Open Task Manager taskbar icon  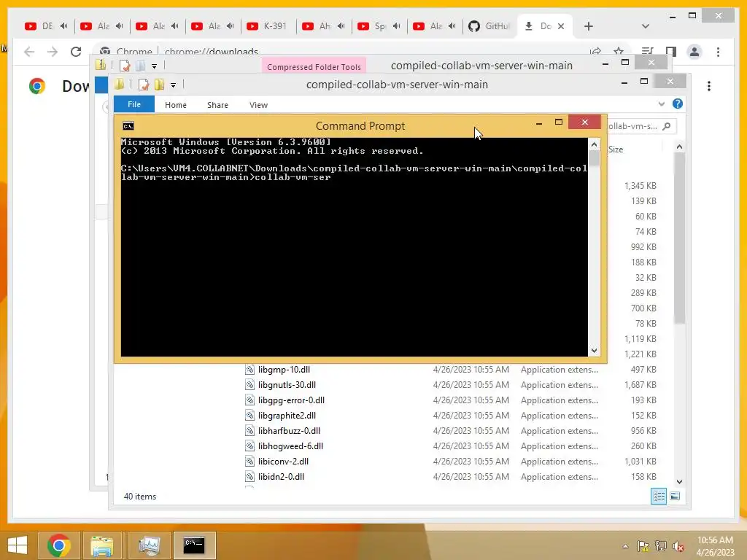point(149,545)
